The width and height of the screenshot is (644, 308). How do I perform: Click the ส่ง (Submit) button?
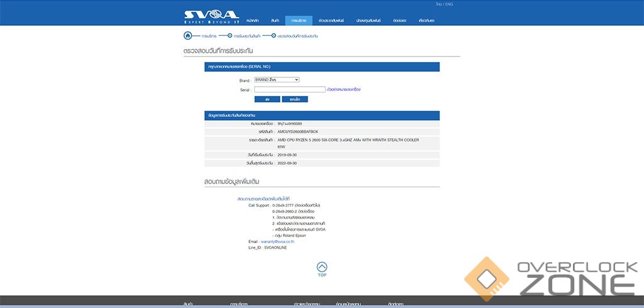(x=267, y=99)
